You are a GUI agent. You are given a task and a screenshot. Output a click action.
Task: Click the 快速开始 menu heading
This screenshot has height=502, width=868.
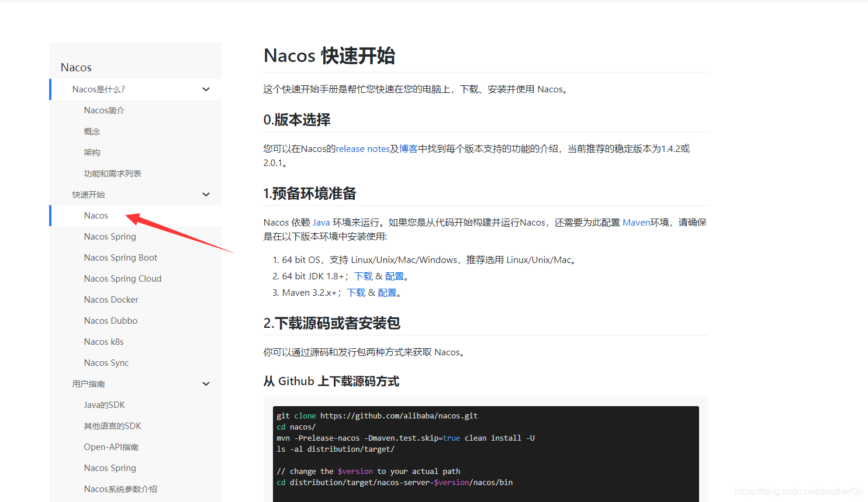(x=89, y=195)
